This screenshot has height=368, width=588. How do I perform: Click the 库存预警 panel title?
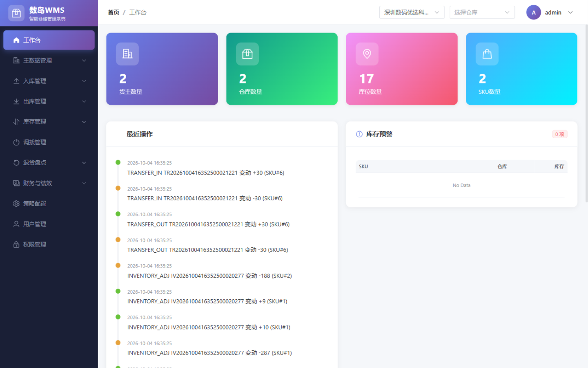(379, 134)
